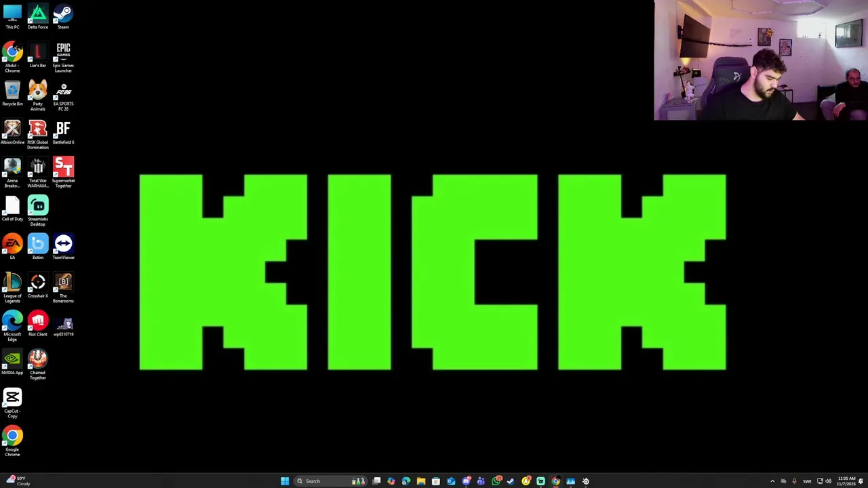Select the Liar's Bar game shortcut

pos(38,56)
